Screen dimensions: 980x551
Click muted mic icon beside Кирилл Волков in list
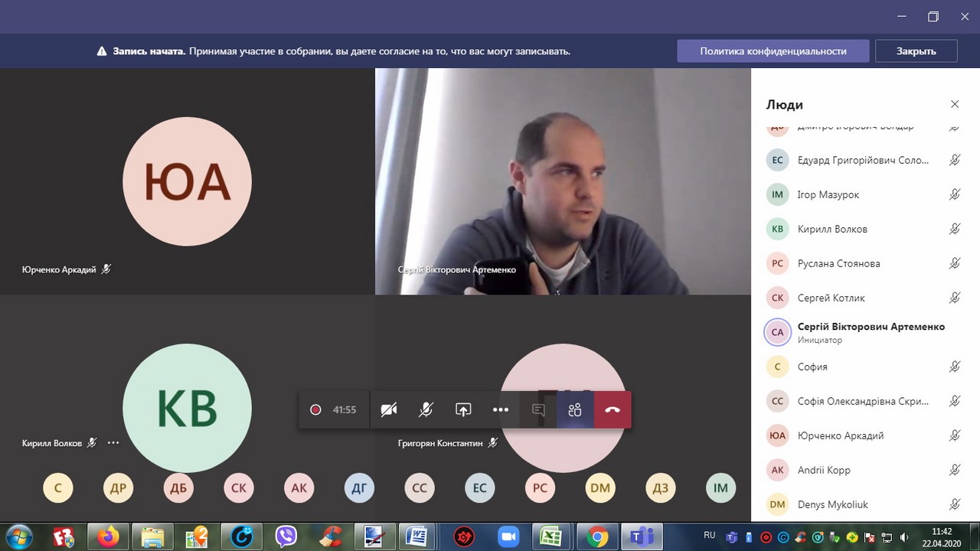tap(955, 229)
